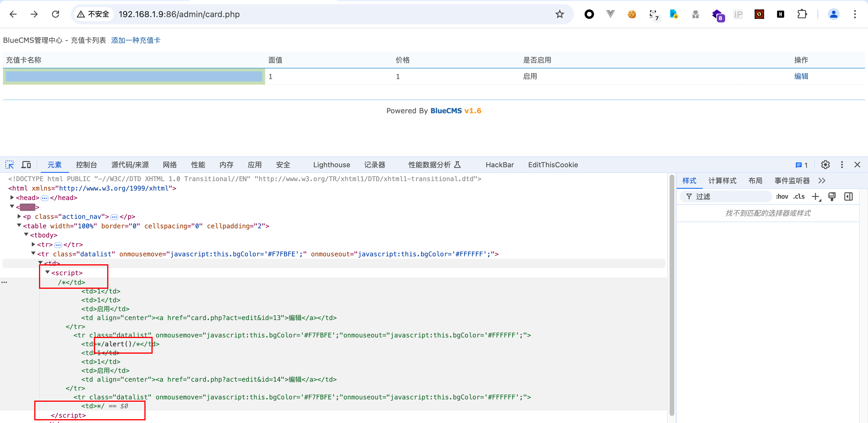
Task: Toggle the device toolbar icon
Action: (x=26, y=165)
